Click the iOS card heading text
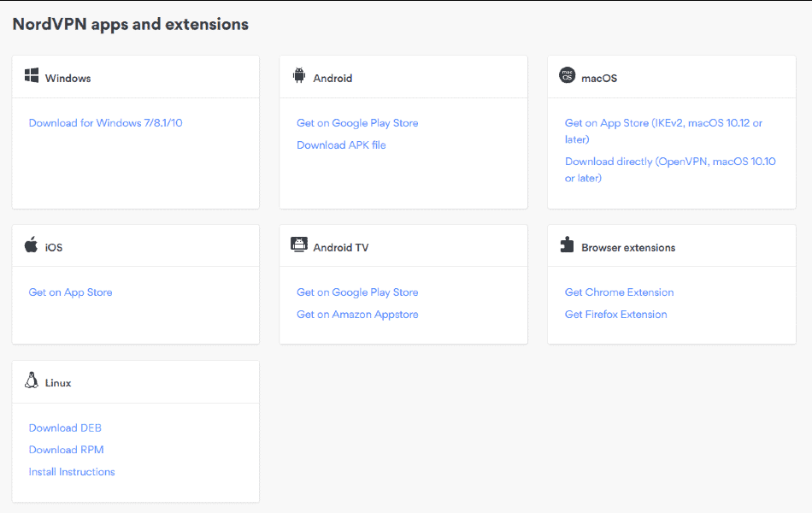812x513 pixels. point(53,248)
